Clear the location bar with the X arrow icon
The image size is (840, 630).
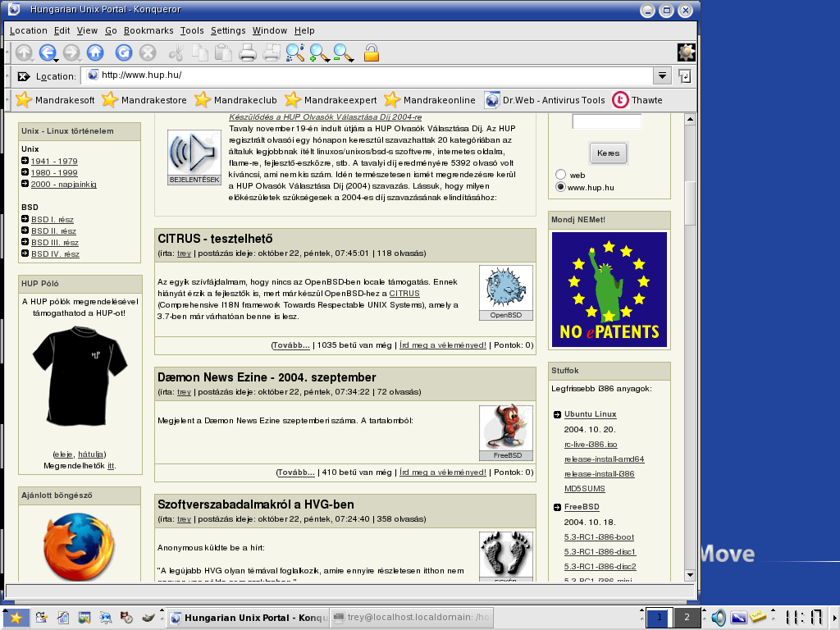click(23, 76)
